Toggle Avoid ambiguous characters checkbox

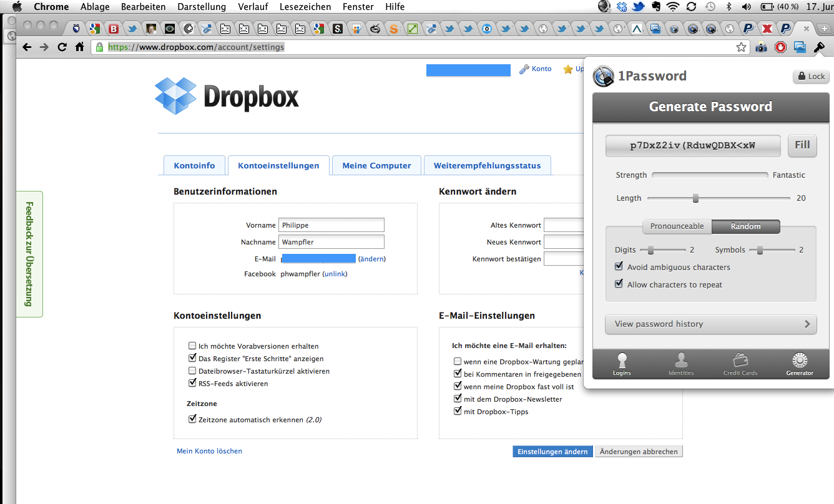(x=619, y=266)
